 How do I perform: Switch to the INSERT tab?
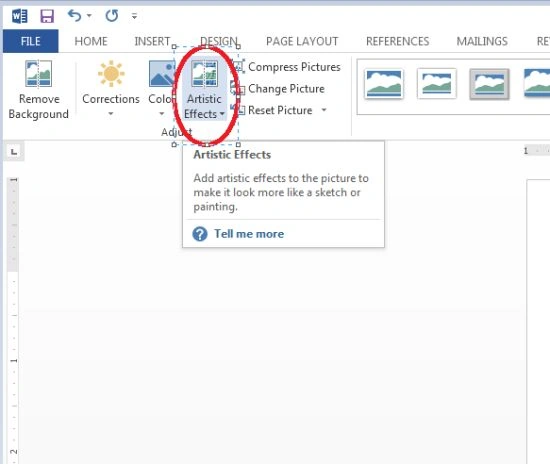point(152,41)
